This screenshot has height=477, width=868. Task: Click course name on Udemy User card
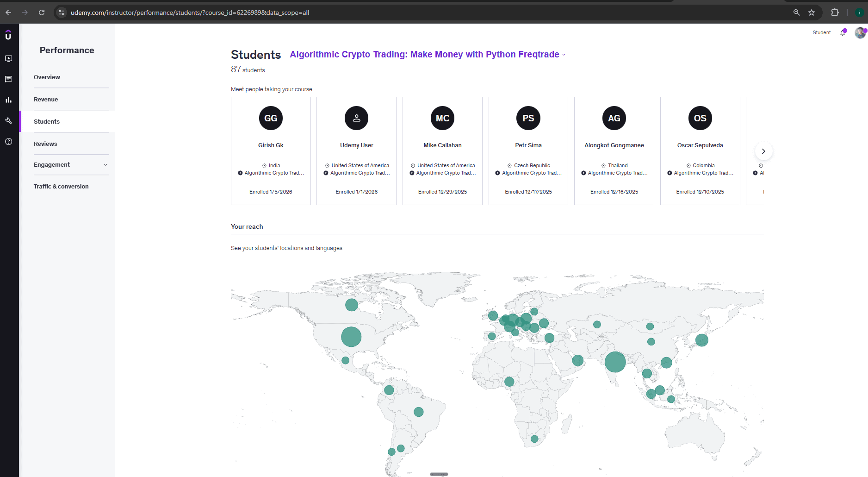360,173
